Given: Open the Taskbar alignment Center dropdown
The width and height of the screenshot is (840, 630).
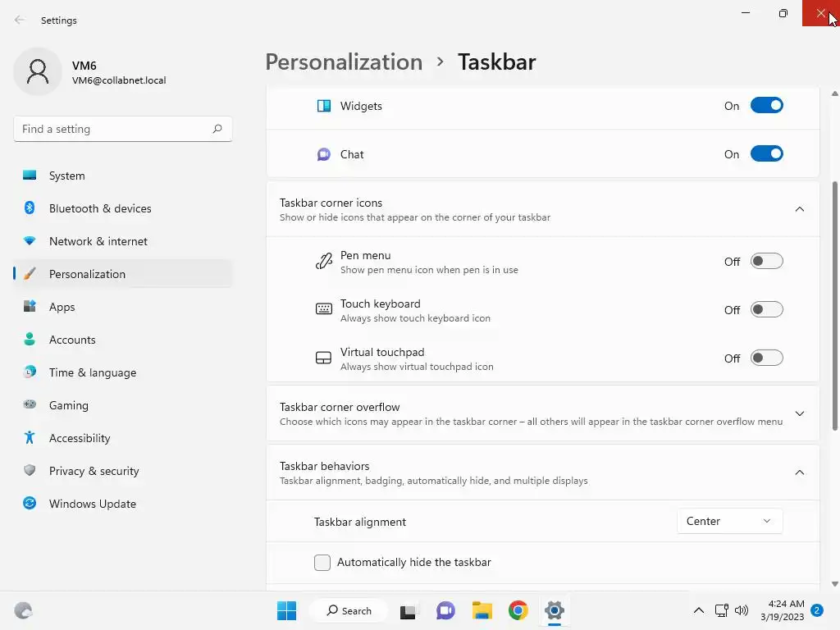Looking at the screenshot, I should pos(729,521).
